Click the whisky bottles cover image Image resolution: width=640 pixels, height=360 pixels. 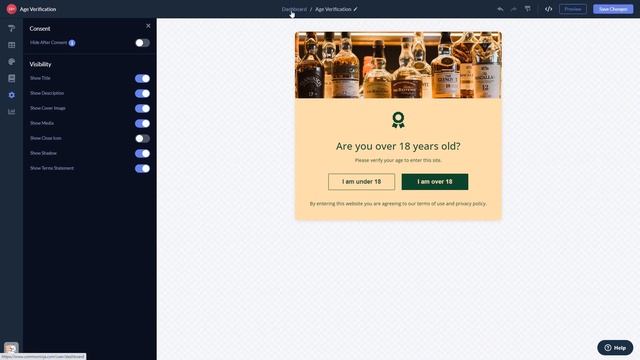(x=398, y=65)
